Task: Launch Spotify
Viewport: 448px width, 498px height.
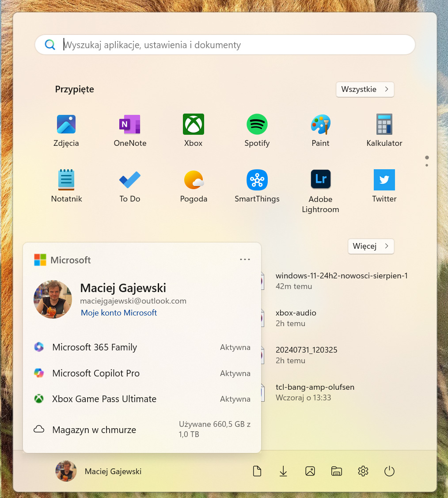Action: click(x=257, y=130)
